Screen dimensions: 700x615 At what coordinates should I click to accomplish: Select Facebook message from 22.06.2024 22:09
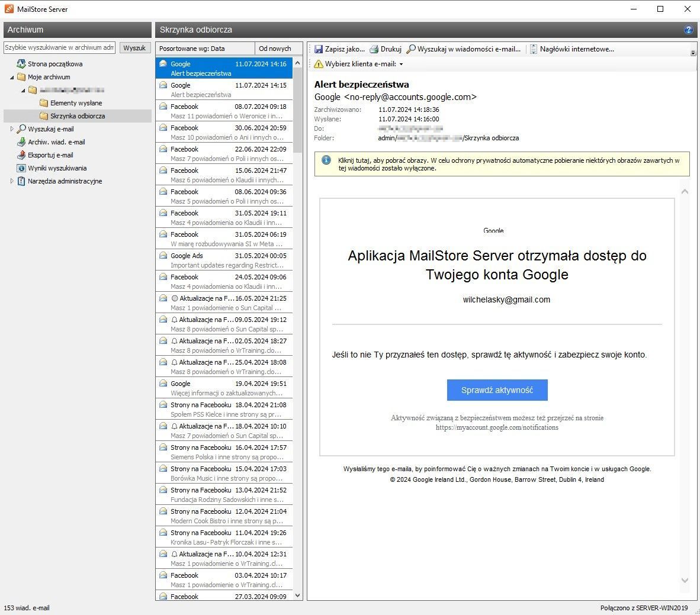[224, 153]
